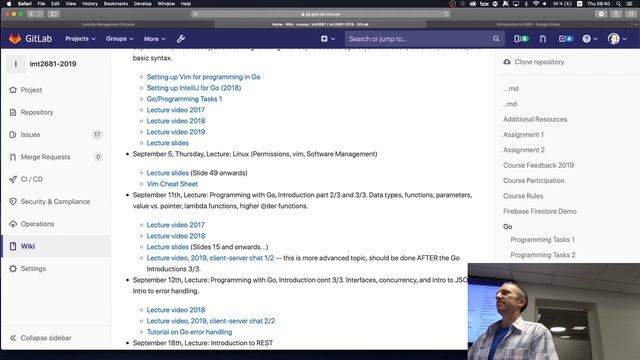Click the Settings gear icon in sidebar
This screenshot has height=360, width=640.
(x=13, y=269)
